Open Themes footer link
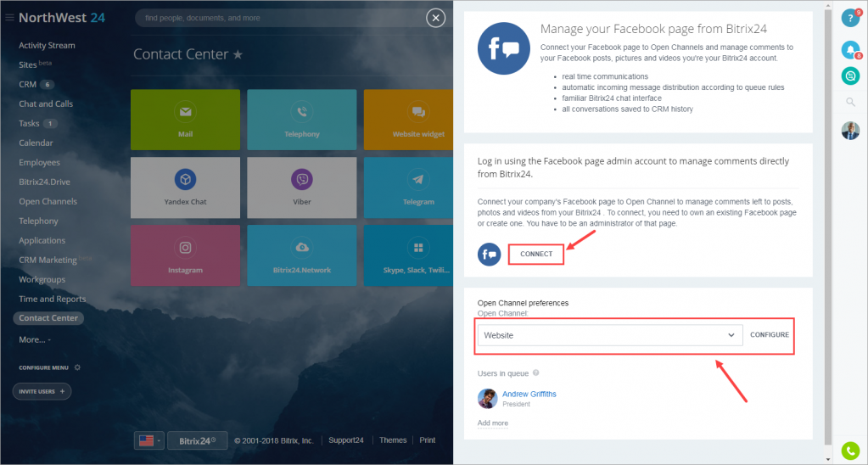The width and height of the screenshot is (868, 465). (393, 440)
